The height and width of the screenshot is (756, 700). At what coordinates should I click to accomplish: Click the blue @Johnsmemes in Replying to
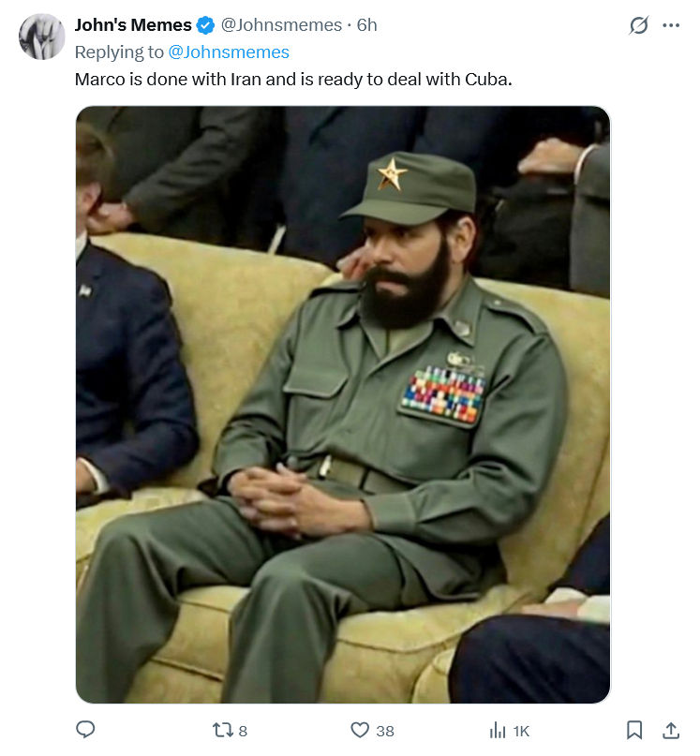[x=229, y=52]
